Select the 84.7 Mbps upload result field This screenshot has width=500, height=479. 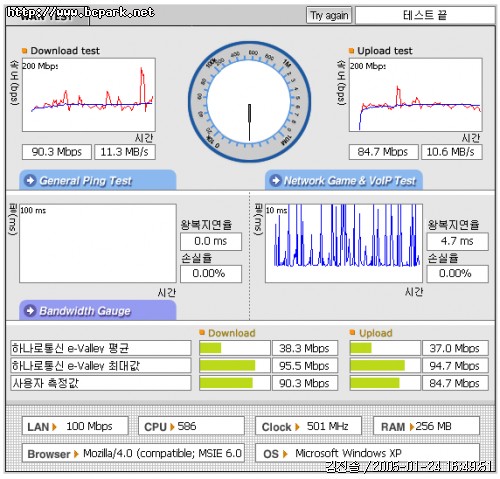pos(383,152)
